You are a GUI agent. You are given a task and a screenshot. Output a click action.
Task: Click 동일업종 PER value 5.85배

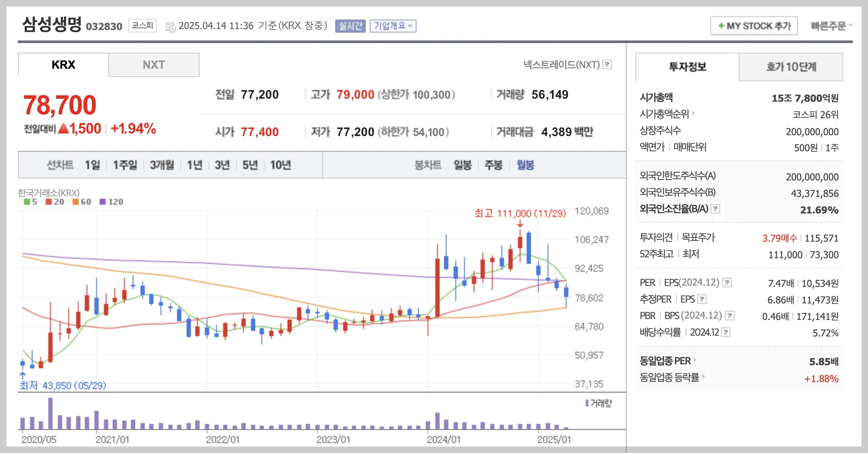click(x=824, y=362)
